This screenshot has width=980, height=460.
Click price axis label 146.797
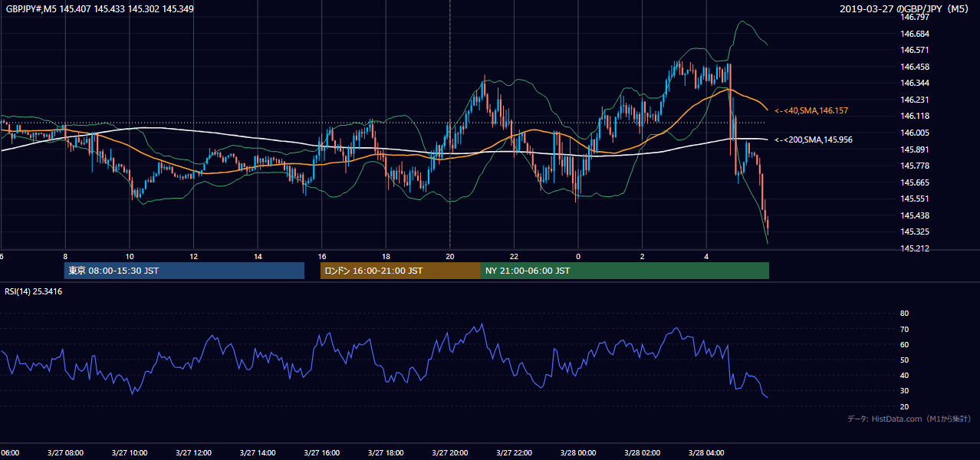[915, 17]
